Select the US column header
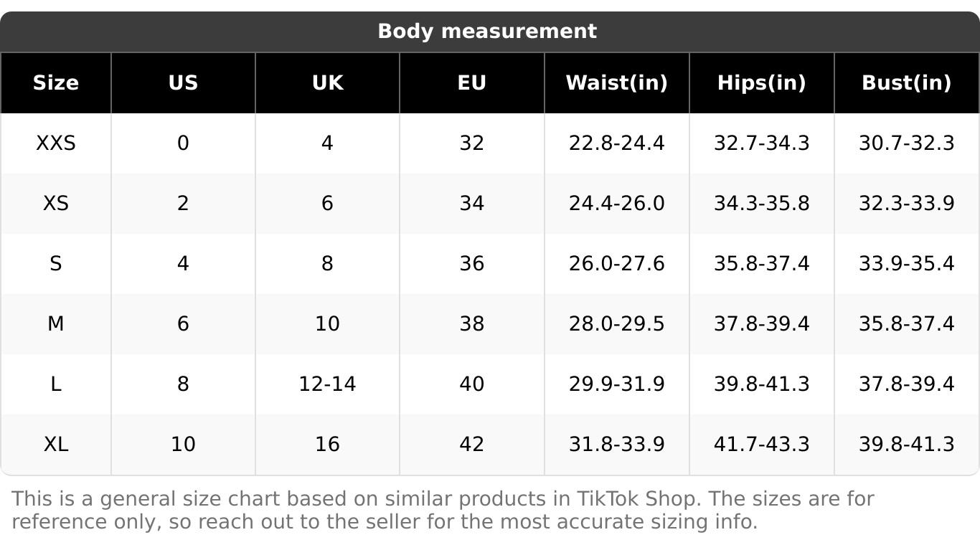The image size is (980, 545). tap(183, 82)
